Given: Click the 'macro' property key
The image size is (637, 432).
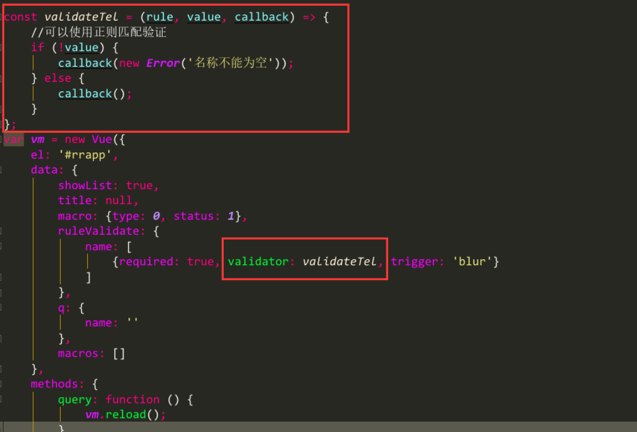Looking at the screenshot, I should click(75, 216).
